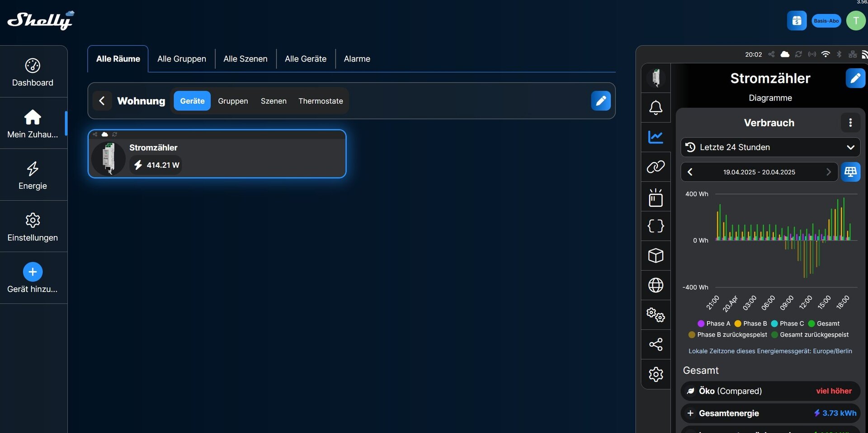Switch to the Alle Geräte tab

[305, 59]
